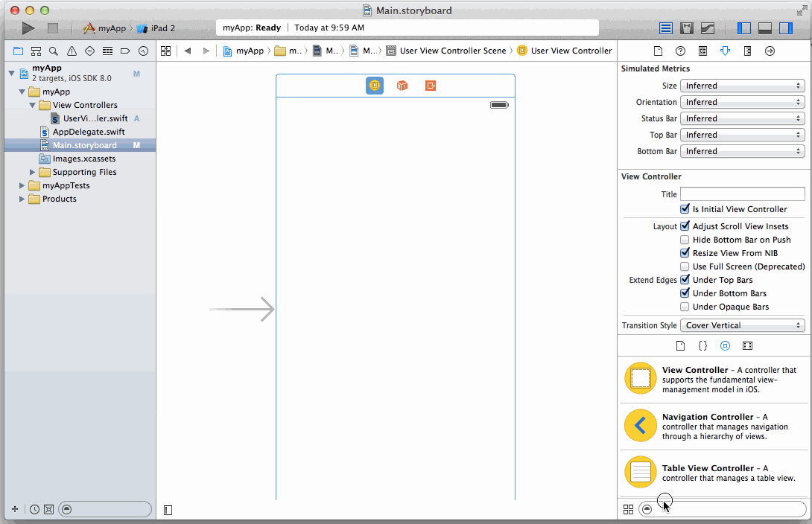Enable Use Full Screen (Deprecated)
812x524 pixels.
click(x=685, y=266)
